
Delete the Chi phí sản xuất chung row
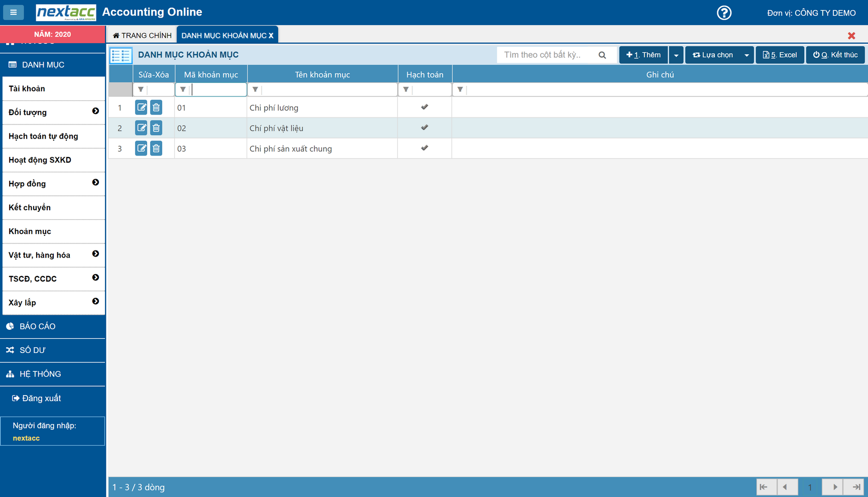click(156, 149)
